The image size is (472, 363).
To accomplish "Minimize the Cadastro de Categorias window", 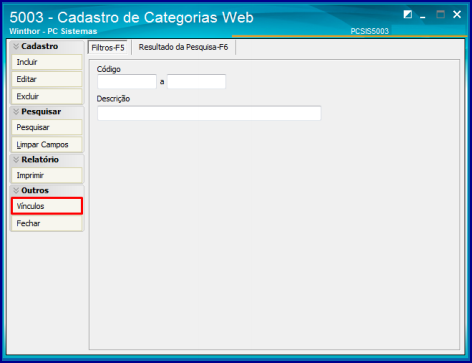I will [423, 16].
